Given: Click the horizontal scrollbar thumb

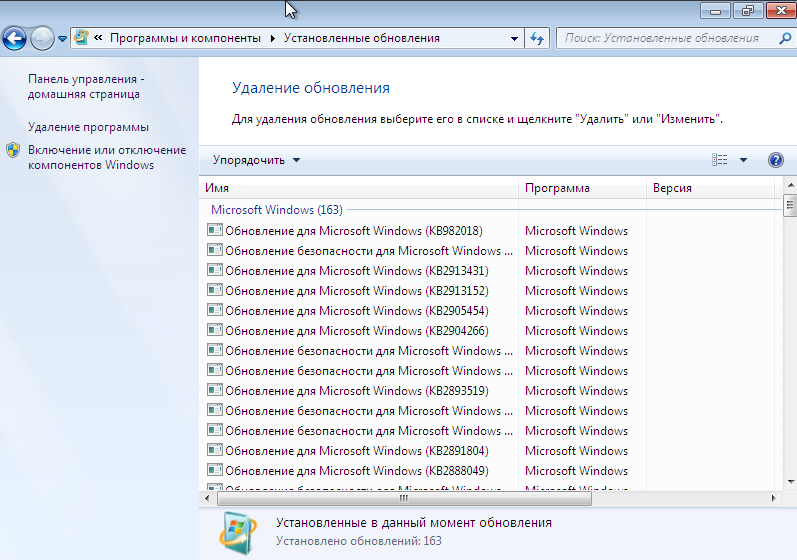Looking at the screenshot, I should pyautogui.click(x=404, y=499).
